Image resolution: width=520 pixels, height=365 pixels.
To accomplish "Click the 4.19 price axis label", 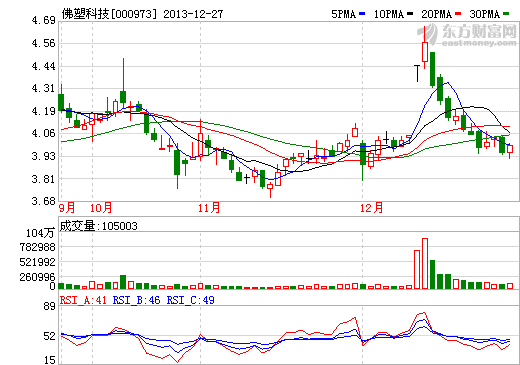I will click(43, 111).
